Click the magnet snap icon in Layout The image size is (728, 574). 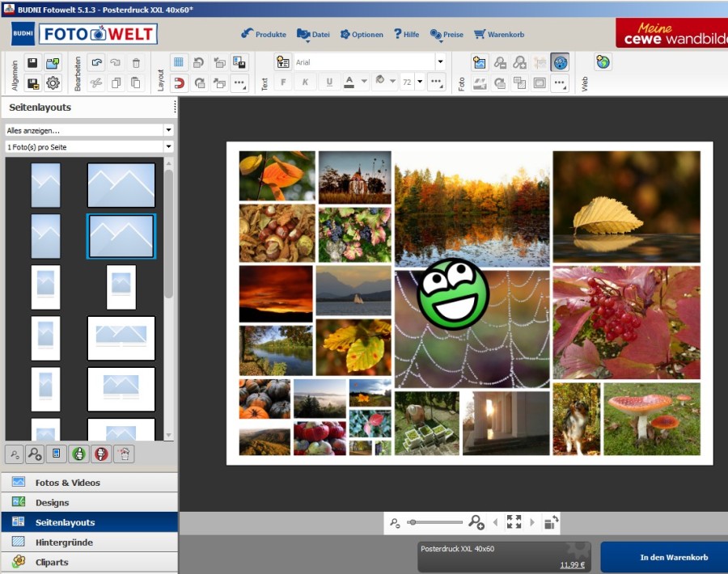(179, 82)
